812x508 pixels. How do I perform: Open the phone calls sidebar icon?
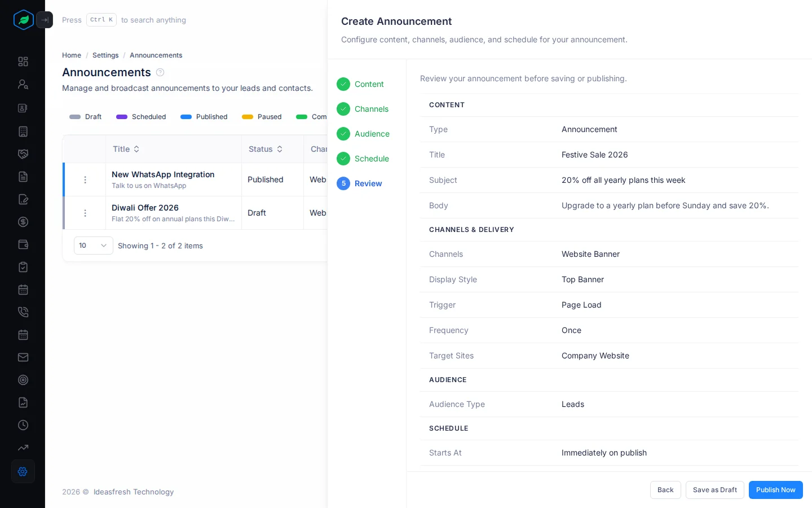click(x=23, y=312)
